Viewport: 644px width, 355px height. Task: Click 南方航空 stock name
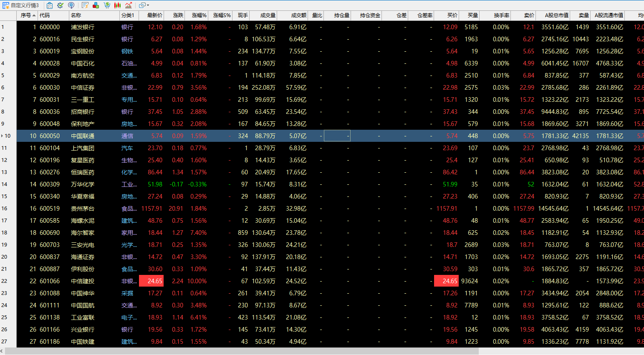tap(83, 76)
